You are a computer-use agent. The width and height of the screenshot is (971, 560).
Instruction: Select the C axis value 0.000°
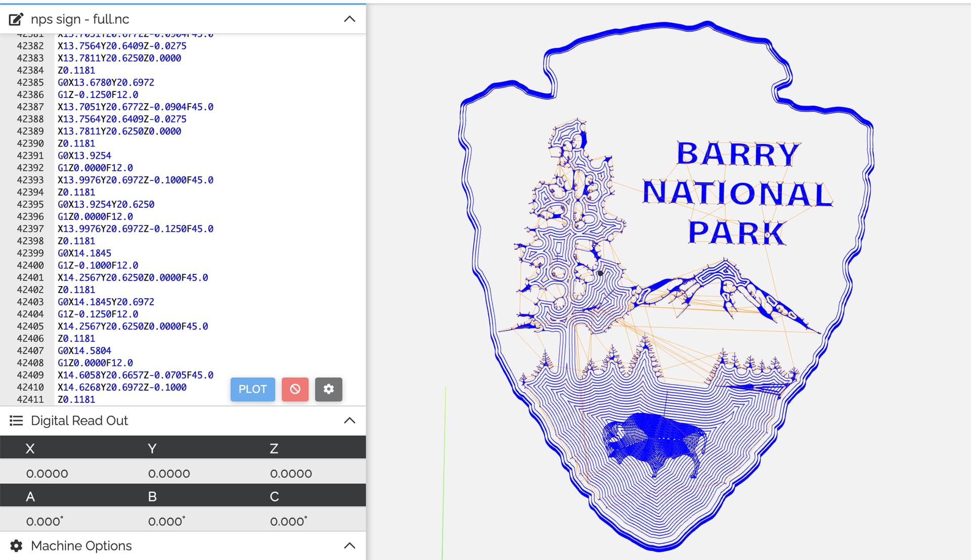289,521
